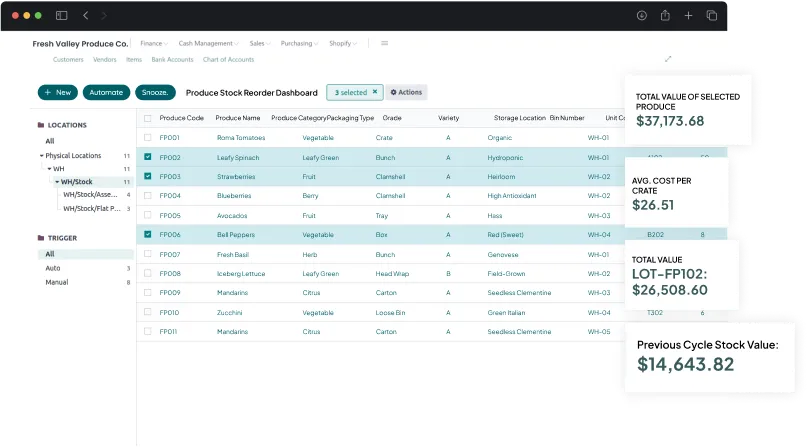Click the share icon in title bar
This screenshot has height=447, width=811.
coord(665,15)
